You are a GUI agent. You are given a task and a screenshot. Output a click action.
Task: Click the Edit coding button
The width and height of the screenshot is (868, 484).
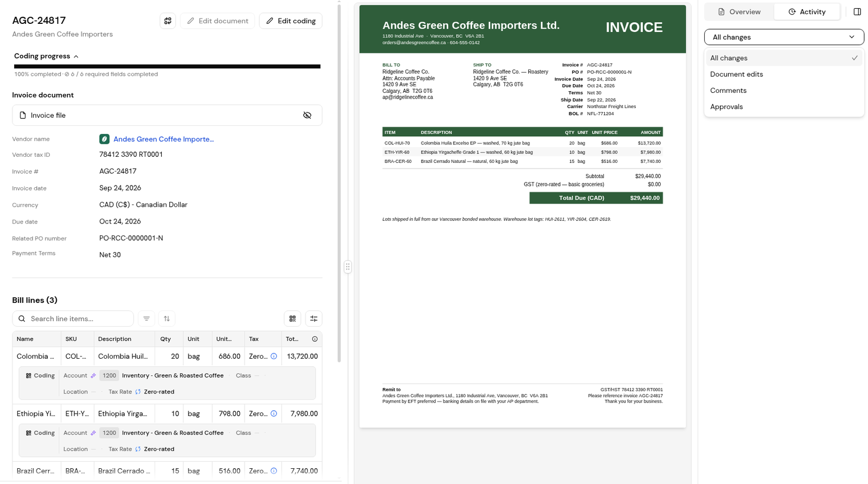pyautogui.click(x=291, y=21)
